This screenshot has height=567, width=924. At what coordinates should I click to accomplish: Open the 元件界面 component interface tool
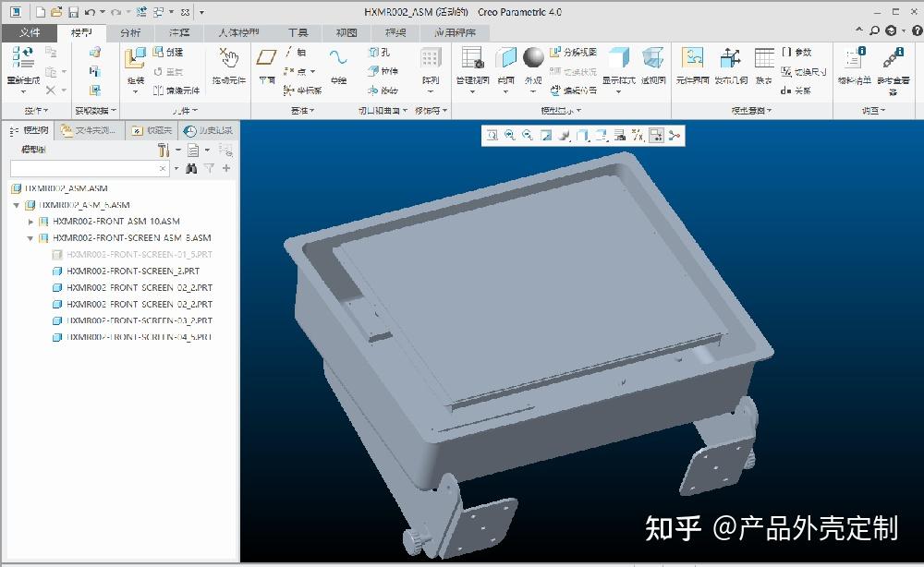(692, 66)
